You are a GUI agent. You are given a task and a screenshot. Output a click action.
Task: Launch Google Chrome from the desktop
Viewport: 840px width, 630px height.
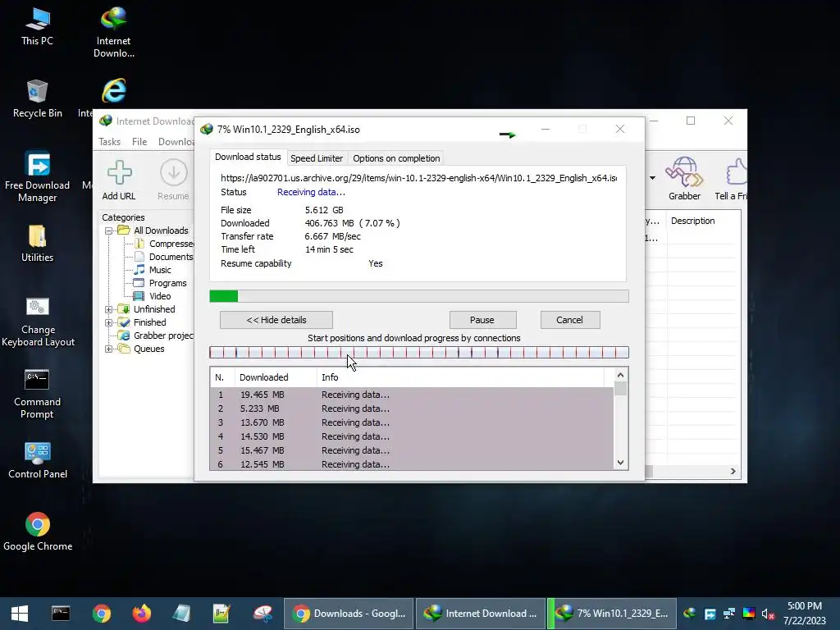tap(38, 532)
